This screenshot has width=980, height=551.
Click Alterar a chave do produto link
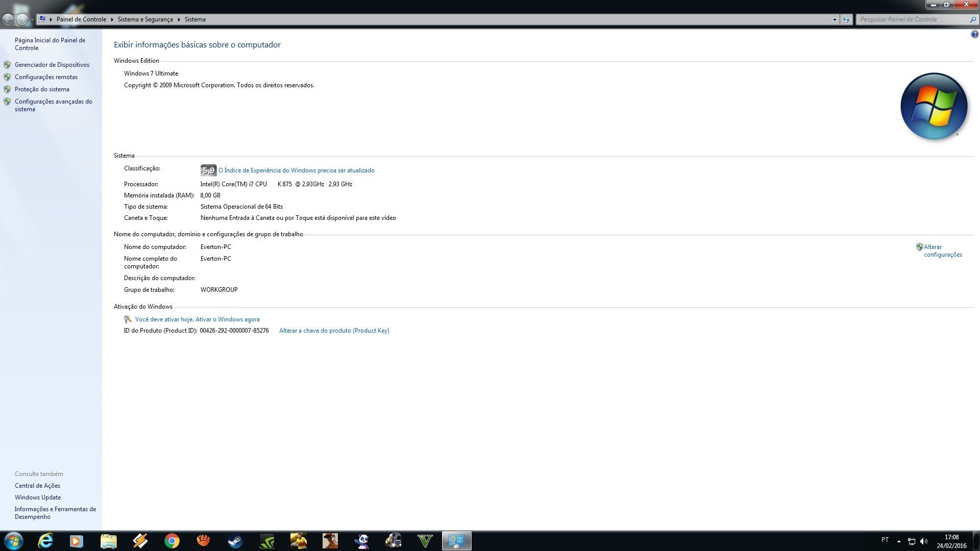tap(334, 331)
